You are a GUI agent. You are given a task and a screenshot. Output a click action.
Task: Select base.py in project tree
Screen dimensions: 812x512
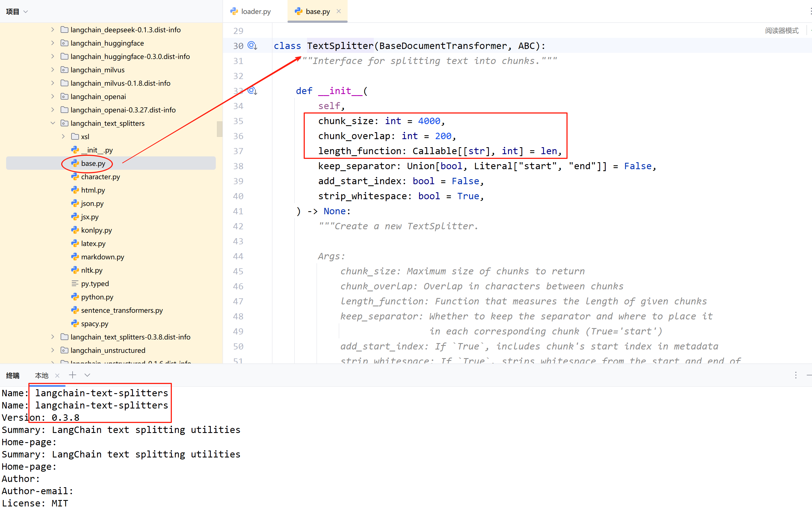[x=93, y=163]
